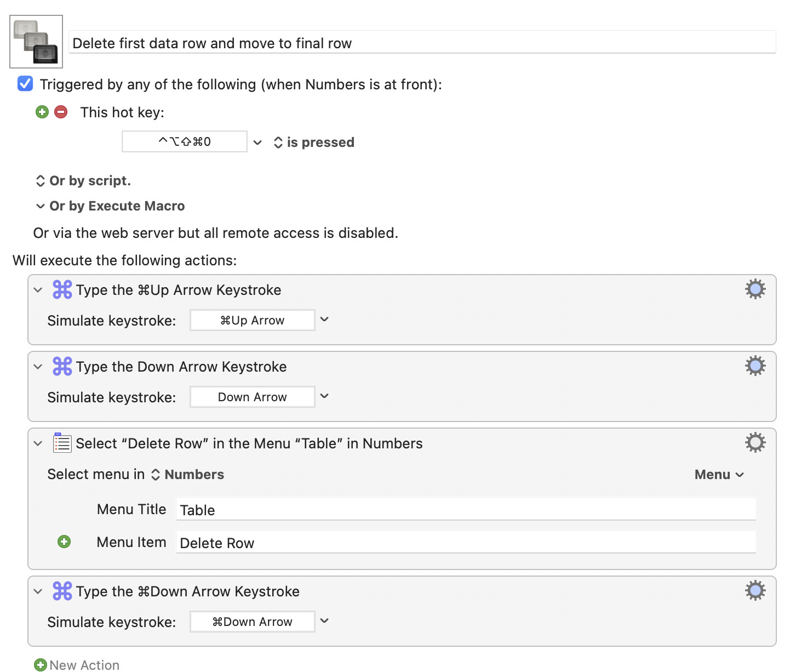Collapse the ⌘Up Arrow keystroke action

click(x=38, y=290)
